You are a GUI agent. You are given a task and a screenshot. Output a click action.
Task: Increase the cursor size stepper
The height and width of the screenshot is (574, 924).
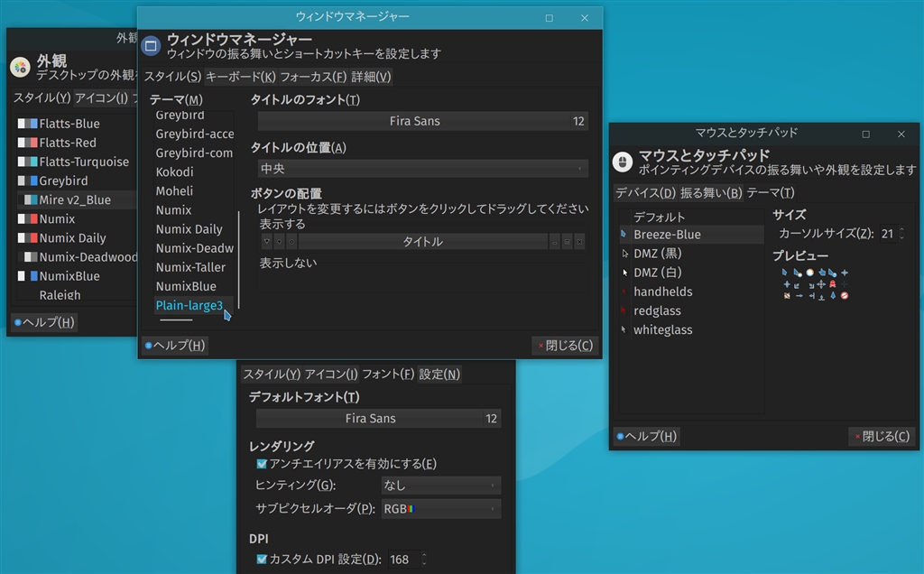[x=901, y=229]
